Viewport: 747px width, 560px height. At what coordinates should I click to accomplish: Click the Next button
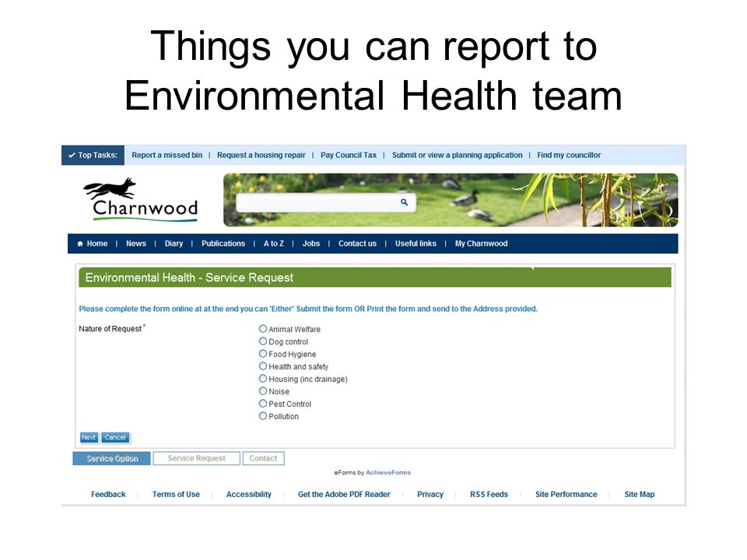[89, 437]
